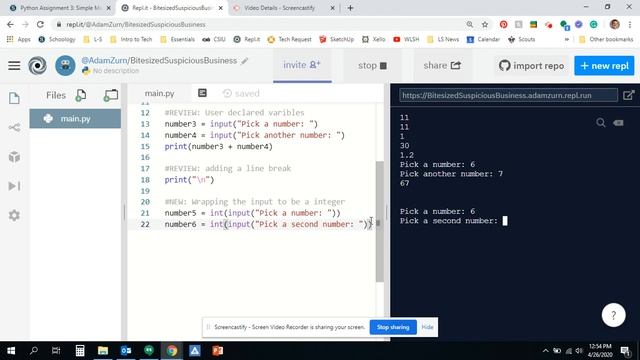Open Windows Start menu
Image resolution: width=640 pixels, height=360 pixels.
[x=11, y=351]
